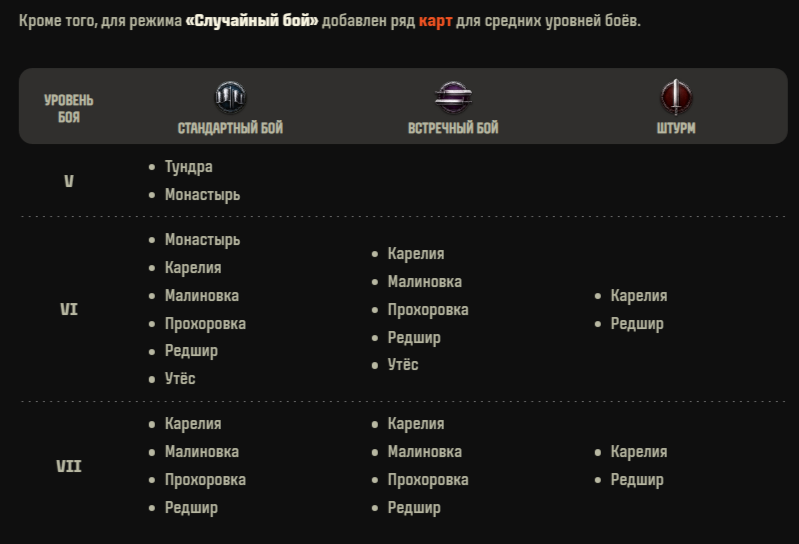Click Редшир in level VII standard battle

(x=191, y=508)
